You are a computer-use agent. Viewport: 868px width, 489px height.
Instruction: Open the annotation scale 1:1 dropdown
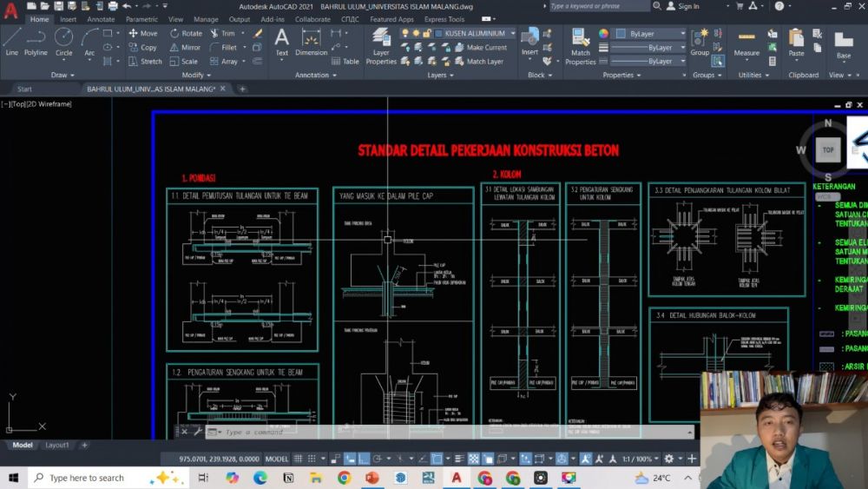[x=637, y=459]
